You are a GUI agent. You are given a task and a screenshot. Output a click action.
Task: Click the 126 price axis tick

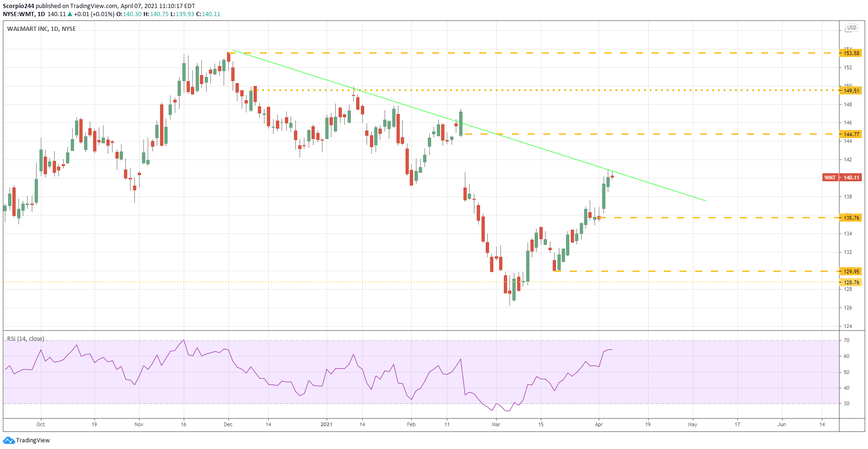[848, 308]
